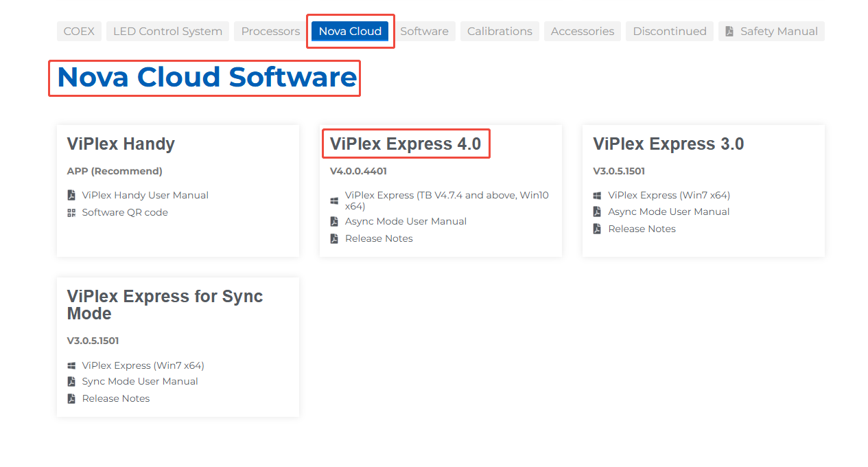Click the QR code icon
The height and width of the screenshot is (467, 868).
click(x=71, y=212)
